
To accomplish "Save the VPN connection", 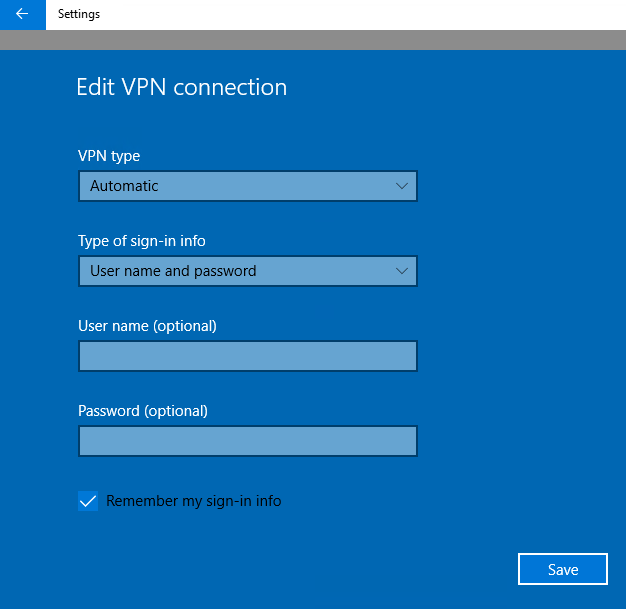I will coord(563,569).
